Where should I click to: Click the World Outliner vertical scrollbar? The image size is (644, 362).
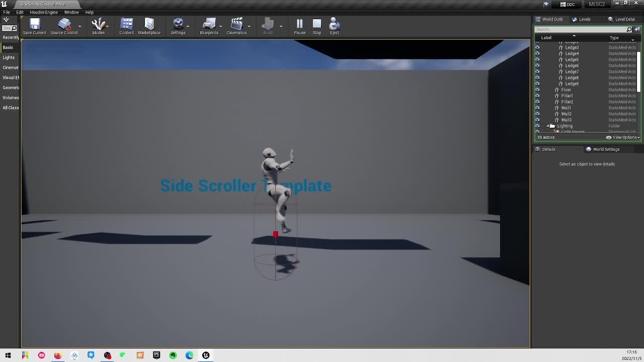[x=639, y=71]
